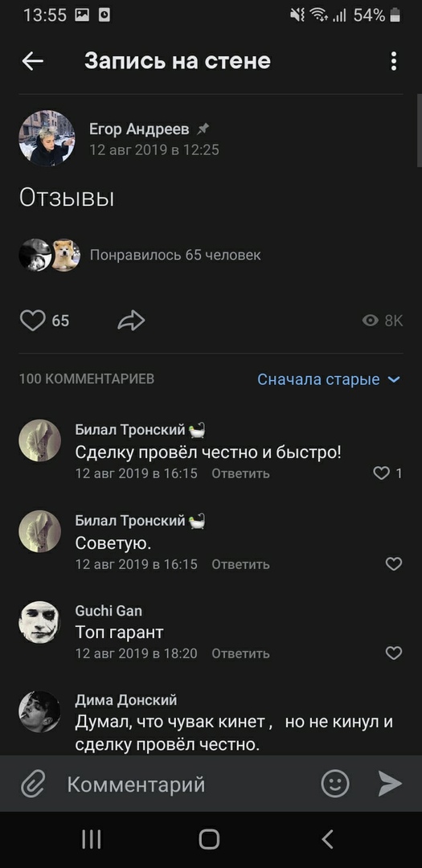The height and width of the screenshot is (868, 422).
Task: Change sort order from Сначала старые
Action: (x=318, y=379)
